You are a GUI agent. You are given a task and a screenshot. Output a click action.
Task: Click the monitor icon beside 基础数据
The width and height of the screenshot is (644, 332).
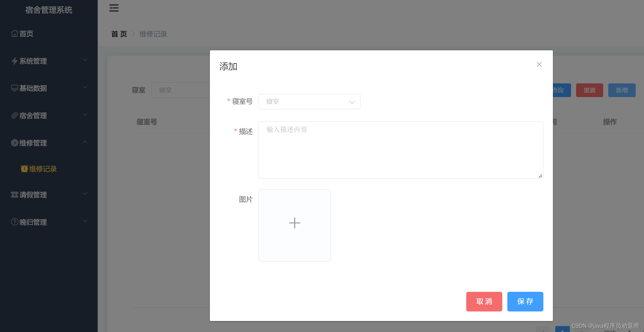(x=15, y=88)
